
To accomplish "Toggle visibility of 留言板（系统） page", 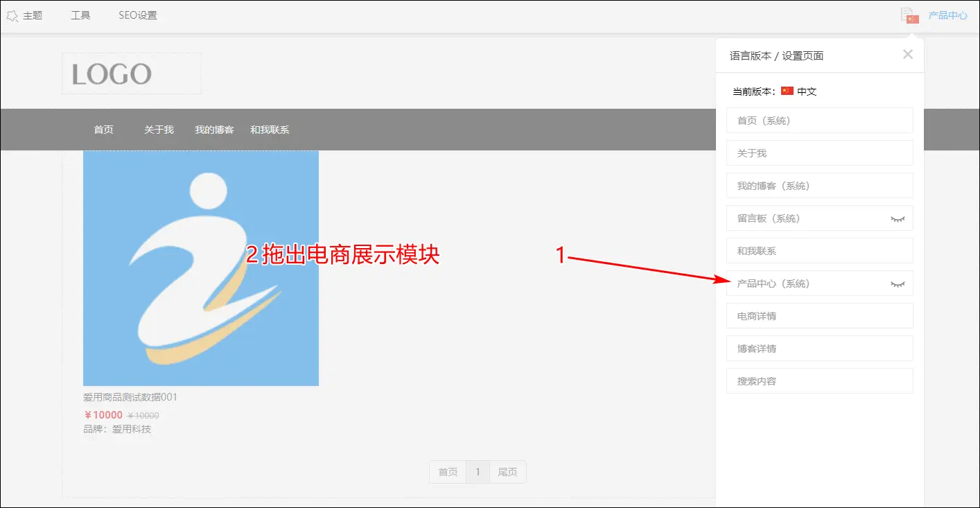I will click(x=898, y=218).
